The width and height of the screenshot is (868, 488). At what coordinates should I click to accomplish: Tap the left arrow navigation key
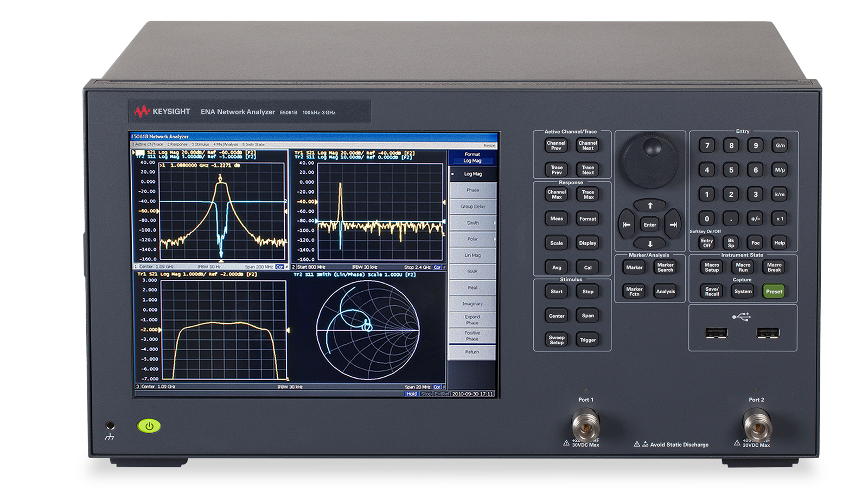point(627,224)
